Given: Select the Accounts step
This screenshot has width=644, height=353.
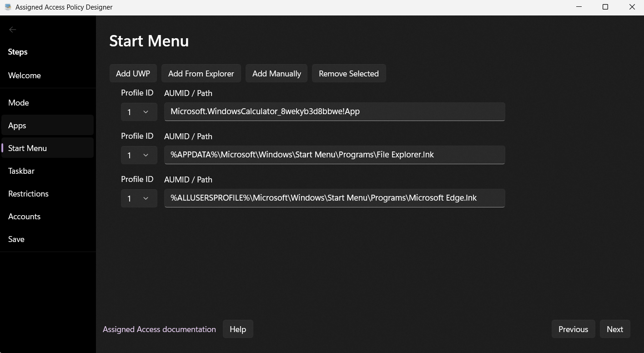Looking at the screenshot, I should point(24,216).
